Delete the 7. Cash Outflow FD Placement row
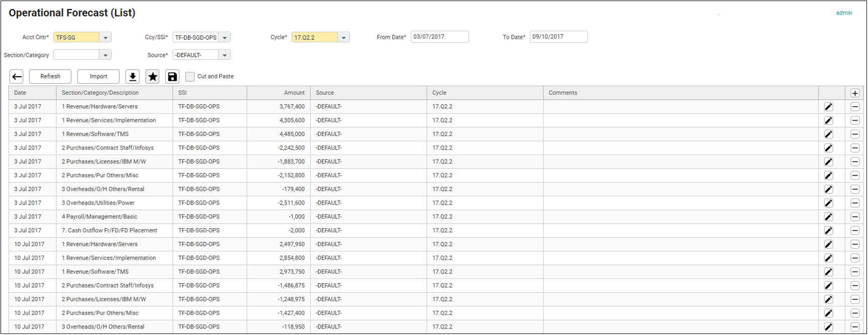868x335 pixels. (x=854, y=231)
